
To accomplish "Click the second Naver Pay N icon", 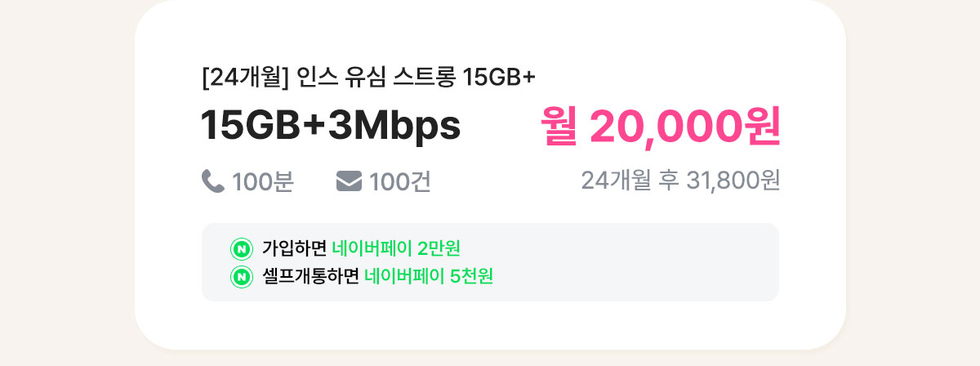I will [x=241, y=277].
